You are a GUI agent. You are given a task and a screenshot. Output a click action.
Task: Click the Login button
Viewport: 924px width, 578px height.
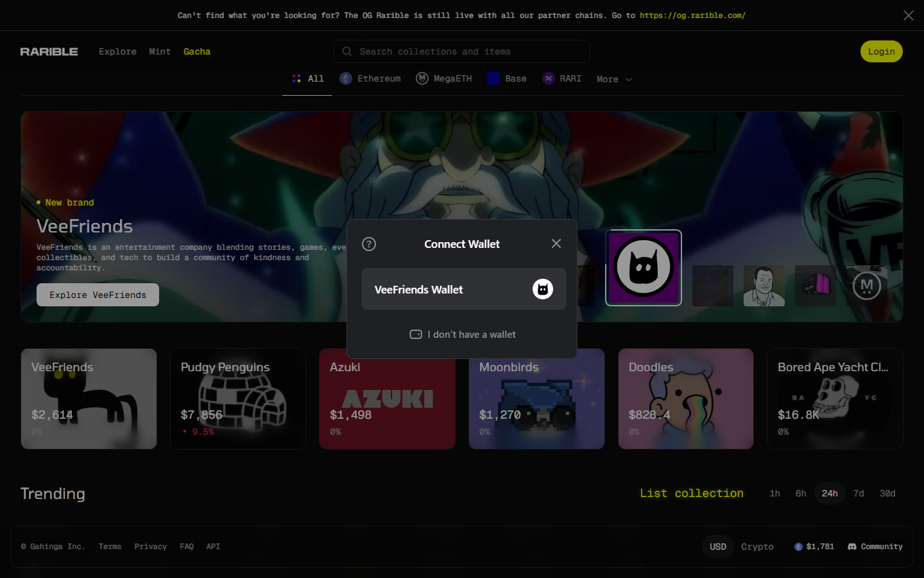[881, 51]
